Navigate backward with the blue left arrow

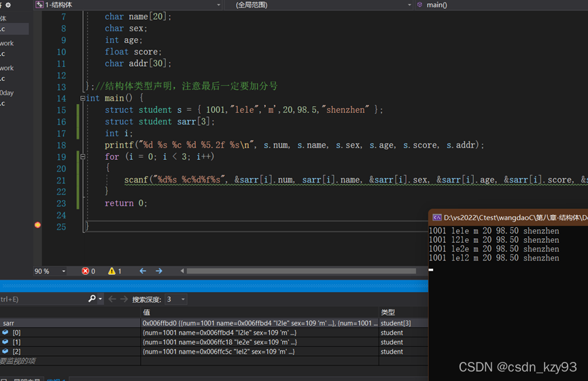point(143,271)
